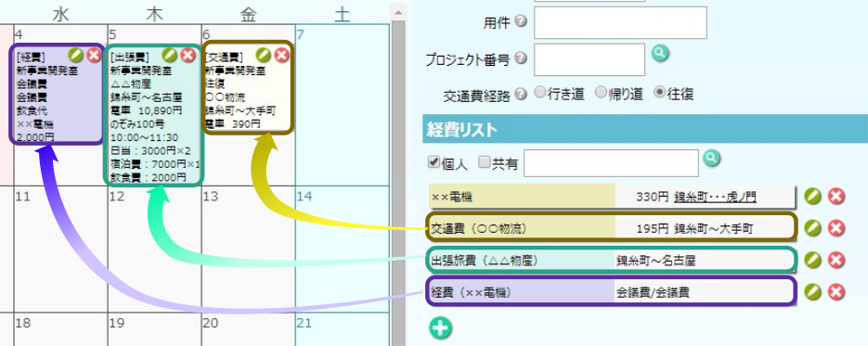Edit the ××電機 330円 list row
868x346 pixels.
pos(812,197)
